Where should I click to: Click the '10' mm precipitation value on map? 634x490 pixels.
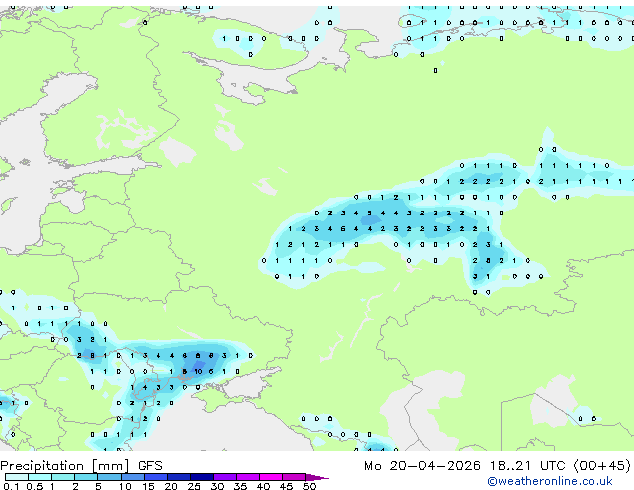198,371
